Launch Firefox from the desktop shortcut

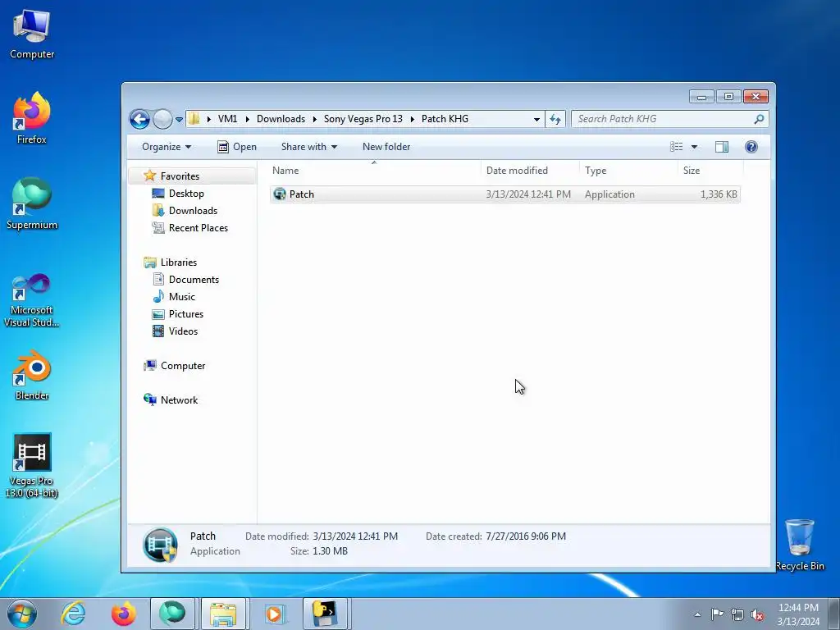pos(32,118)
